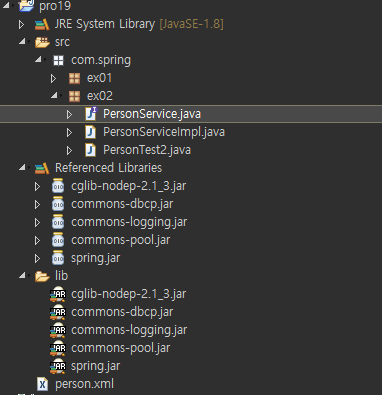Select the ex02 label
Viewport: 382px width, 395px height.
[100, 96]
